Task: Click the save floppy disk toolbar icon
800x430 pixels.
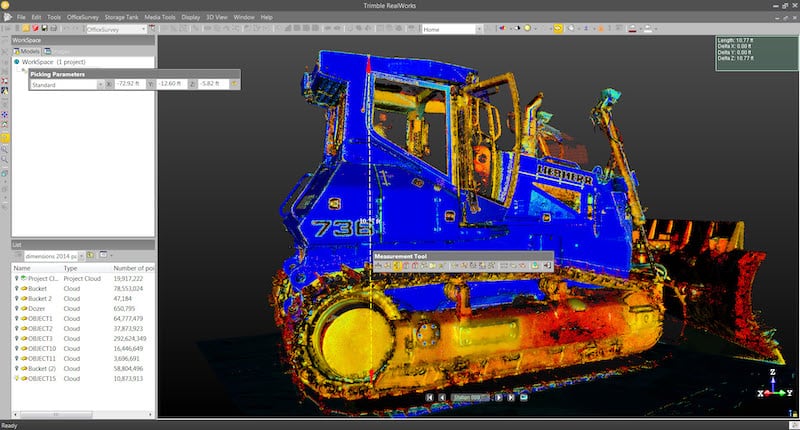Action: click(x=44, y=29)
